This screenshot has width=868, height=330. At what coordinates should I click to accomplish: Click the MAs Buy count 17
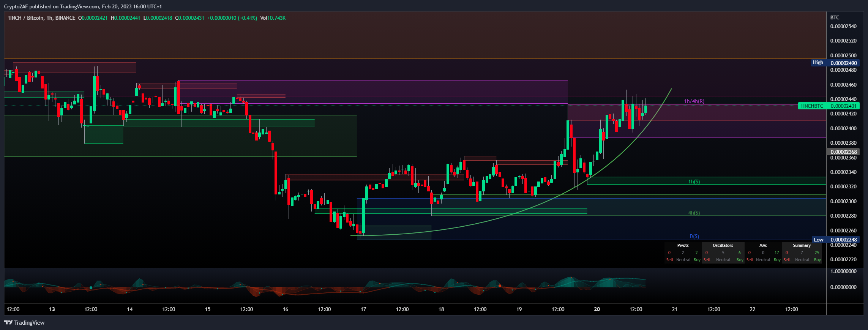[x=777, y=253]
